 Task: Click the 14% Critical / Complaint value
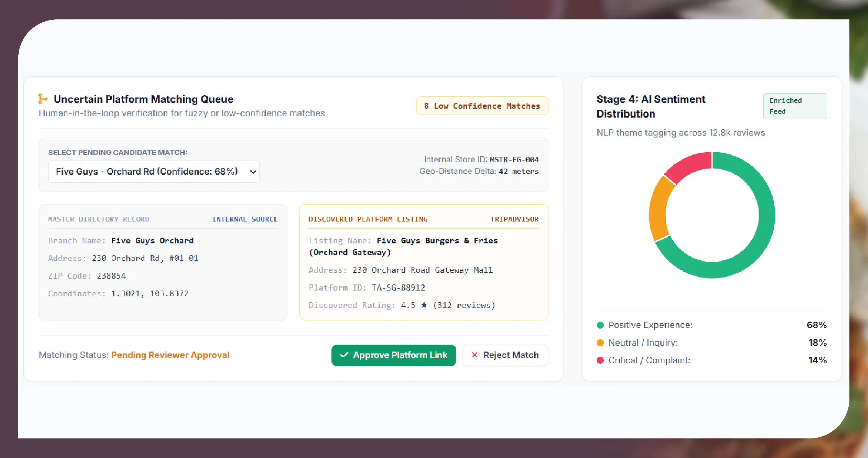[818, 360]
